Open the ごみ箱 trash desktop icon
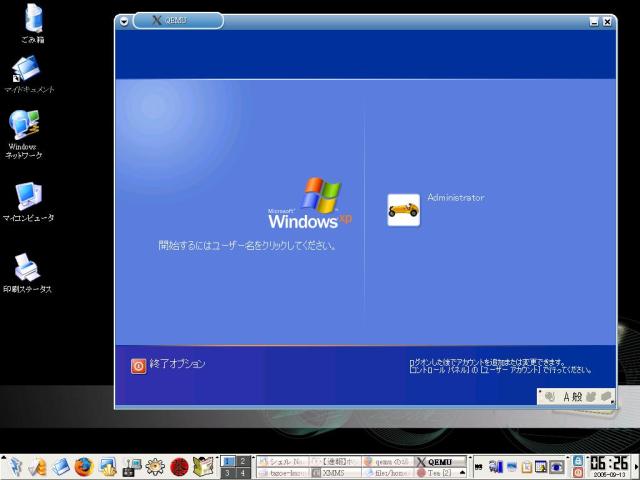The width and height of the screenshot is (640, 480). 33,23
